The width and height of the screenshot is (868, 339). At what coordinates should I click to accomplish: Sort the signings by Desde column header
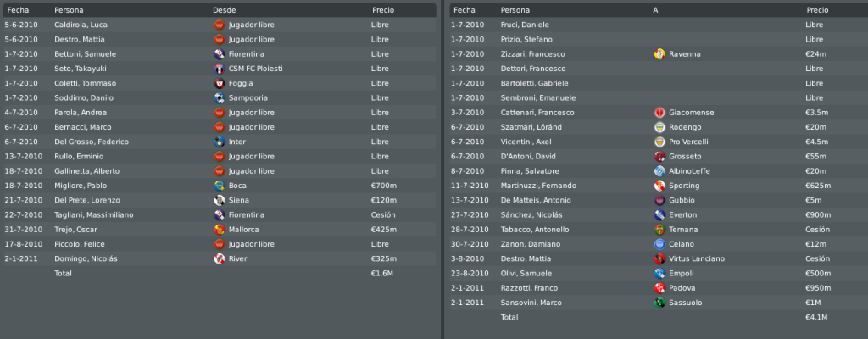click(224, 10)
